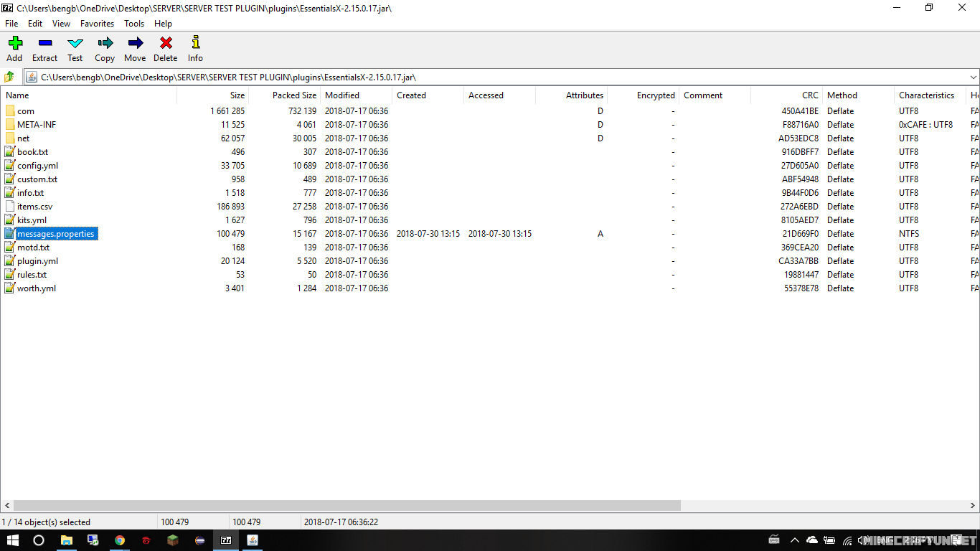Select motd.txt file

pos(34,248)
